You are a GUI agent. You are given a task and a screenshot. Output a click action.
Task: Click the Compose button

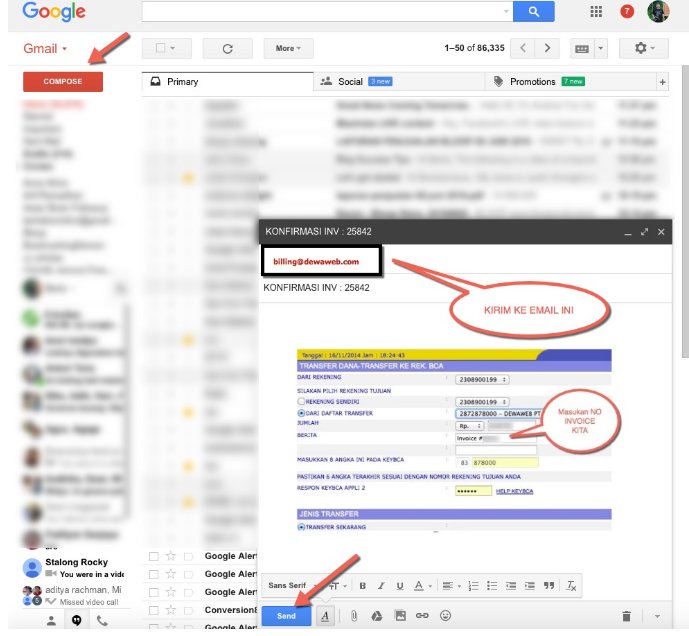pos(63,82)
